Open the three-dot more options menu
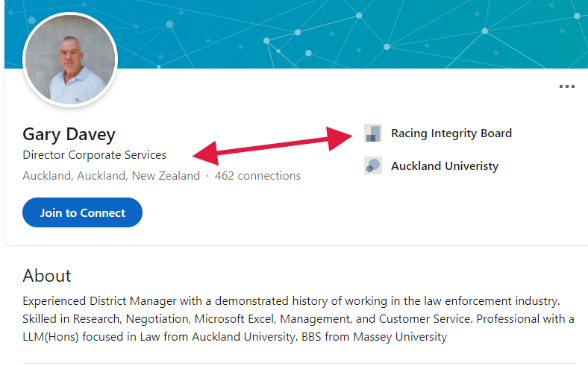Screen dimensions: 588x366 566,86
